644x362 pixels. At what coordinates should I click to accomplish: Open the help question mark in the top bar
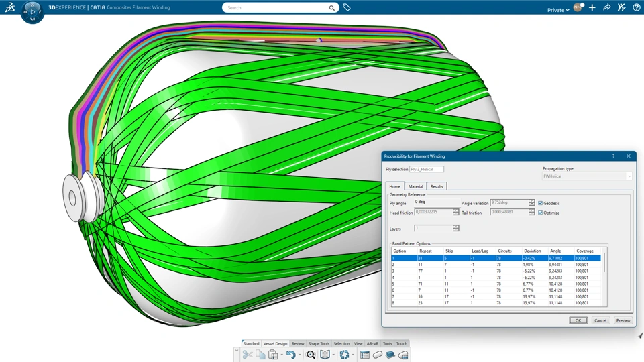tap(636, 7)
